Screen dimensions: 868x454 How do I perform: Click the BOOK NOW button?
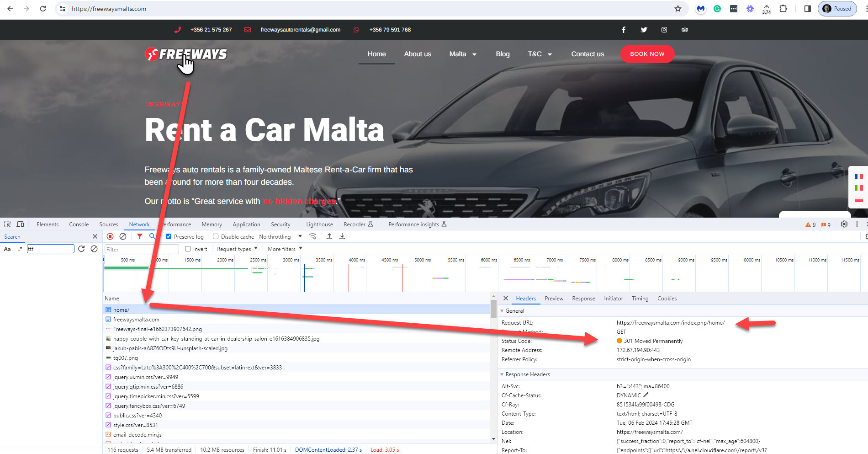(x=647, y=54)
